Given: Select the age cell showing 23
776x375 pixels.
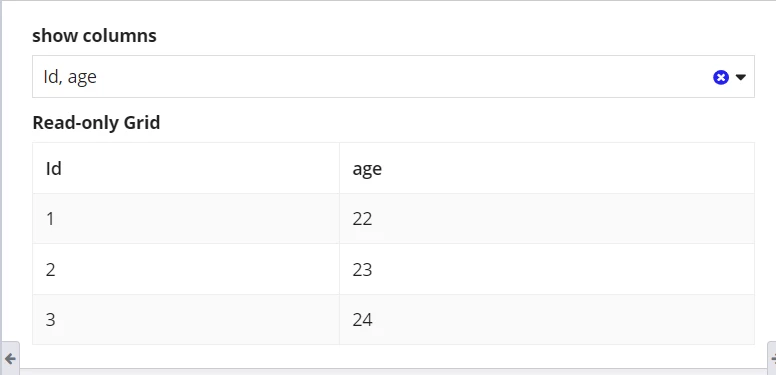Looking at the screenshot, I should coord(547,270).
